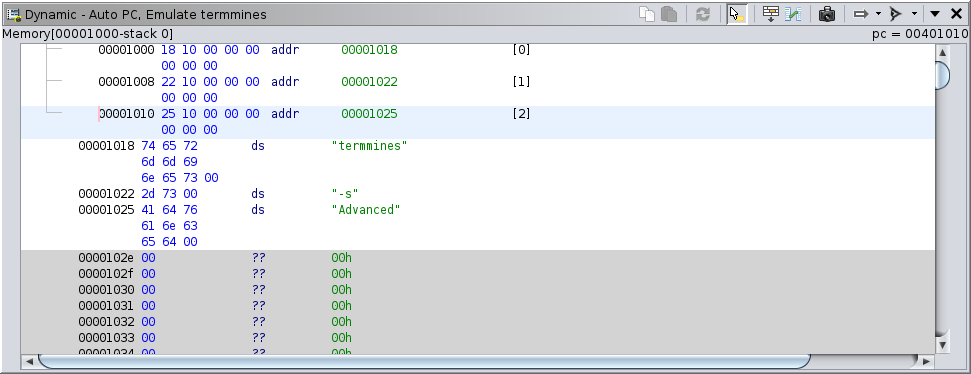Click the horizontal scrollbar right arrow
This screenshot has height=374, width=971.
(926, 361)
